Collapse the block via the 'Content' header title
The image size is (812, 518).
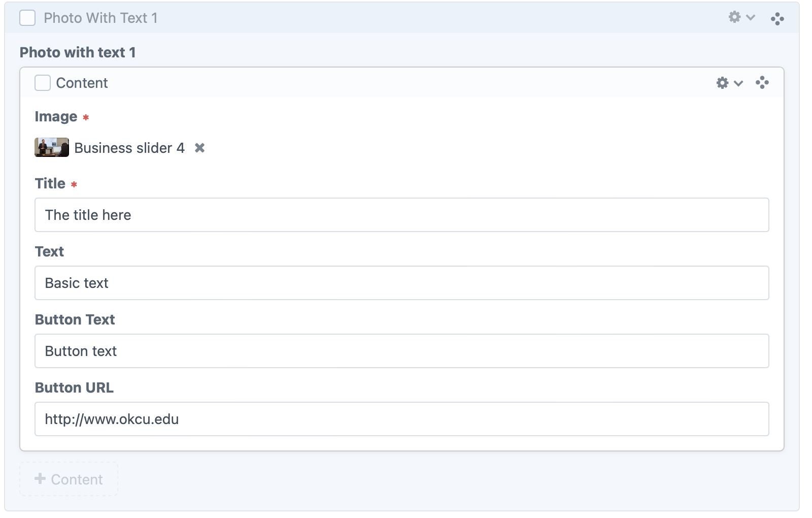pyautogui.click(x=82, y=83)
